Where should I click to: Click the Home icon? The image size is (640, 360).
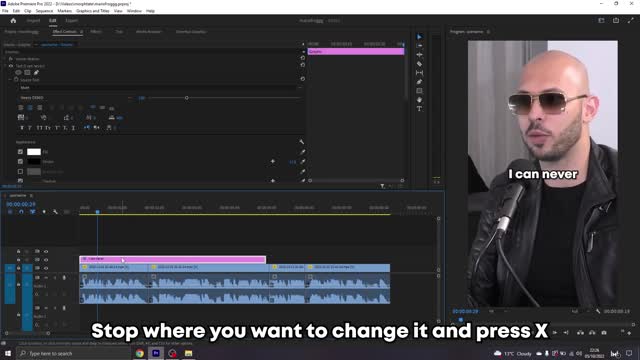pyautogui.click(x=13, y=20)
